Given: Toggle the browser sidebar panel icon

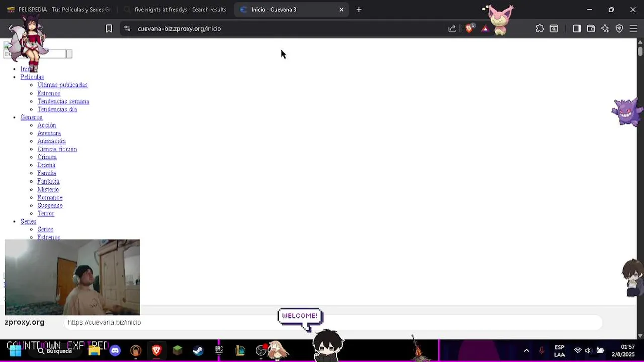Looking at the screenshot, I should coord(577,29).
